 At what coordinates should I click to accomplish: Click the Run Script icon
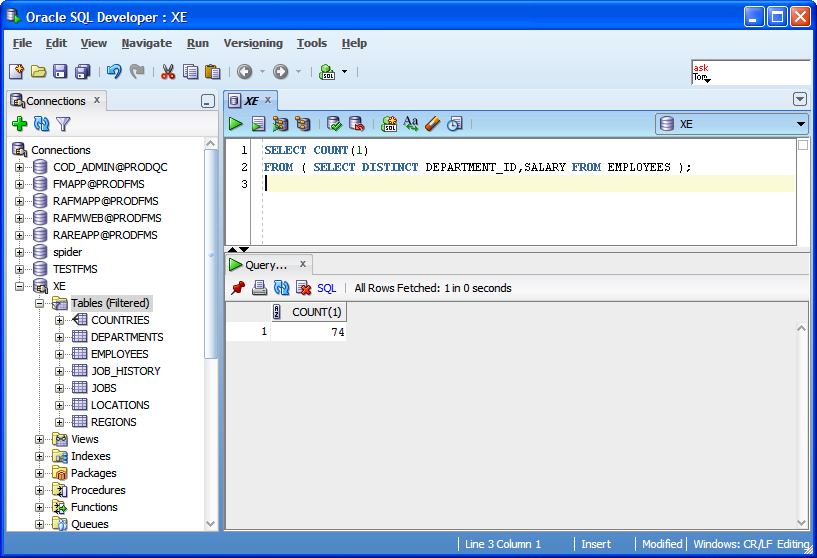[x=258, y=124]
